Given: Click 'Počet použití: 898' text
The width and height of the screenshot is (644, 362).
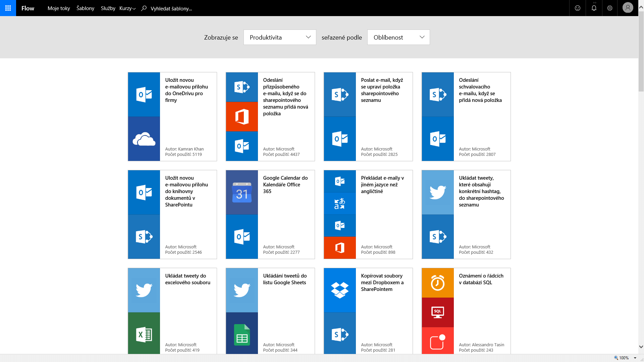Looking at the screenshot, I should pyautogui.click(x=378, y=252).
